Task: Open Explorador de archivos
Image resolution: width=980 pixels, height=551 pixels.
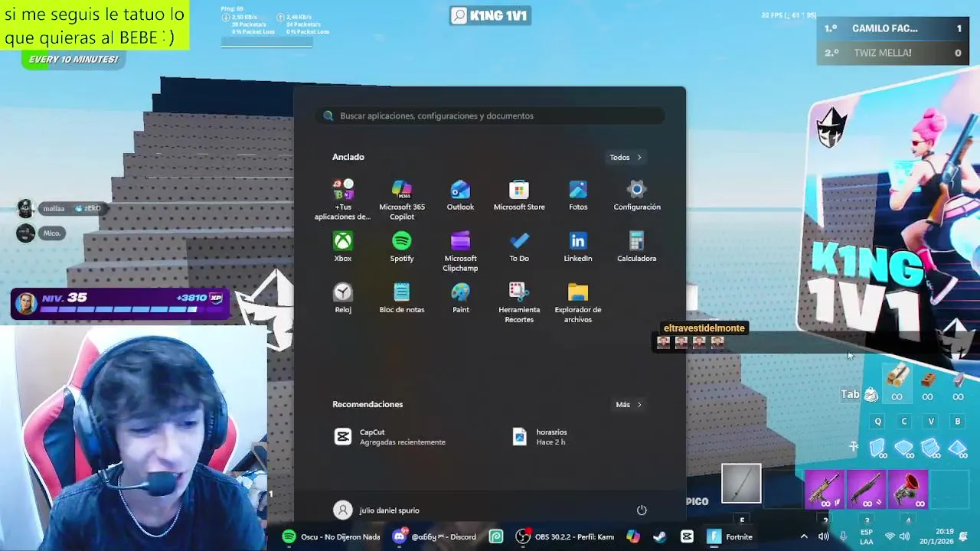Action: [x=578, y=303]
